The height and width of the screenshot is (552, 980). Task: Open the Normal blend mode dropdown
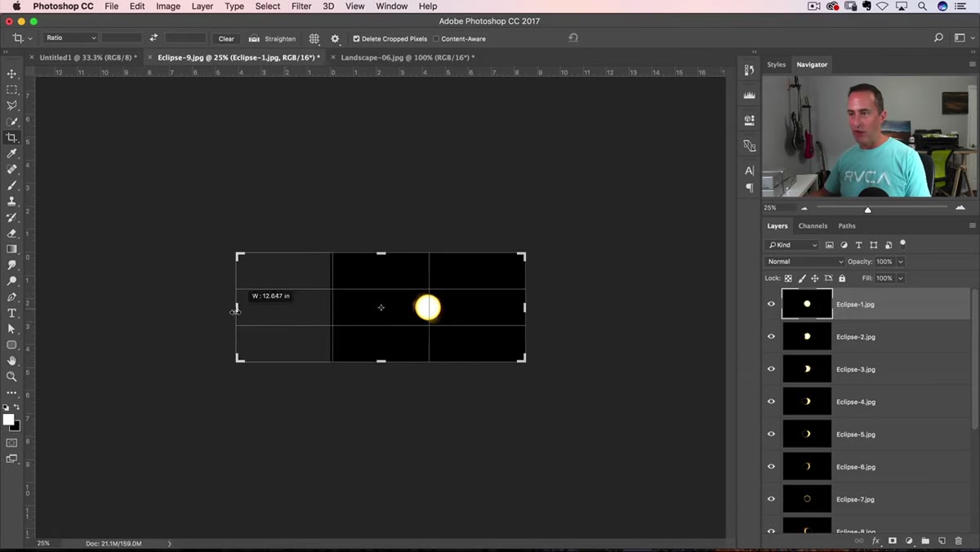(x=804, y=261)
